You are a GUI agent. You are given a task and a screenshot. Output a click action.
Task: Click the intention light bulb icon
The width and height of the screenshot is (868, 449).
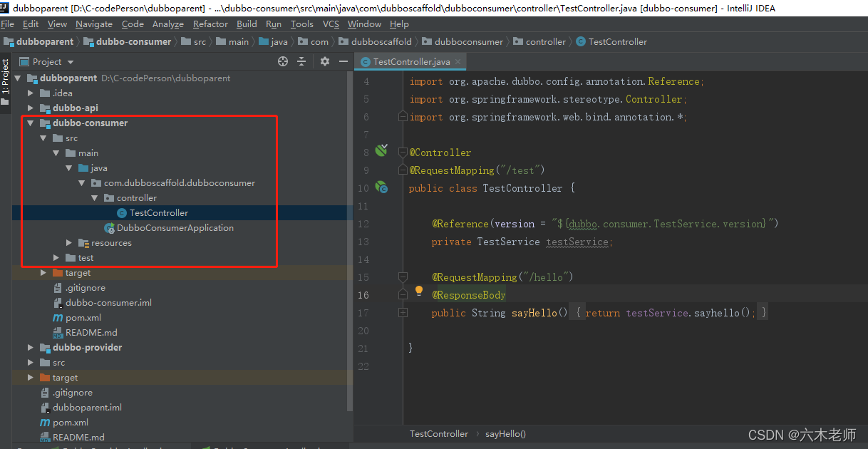[x=419, y=291]
